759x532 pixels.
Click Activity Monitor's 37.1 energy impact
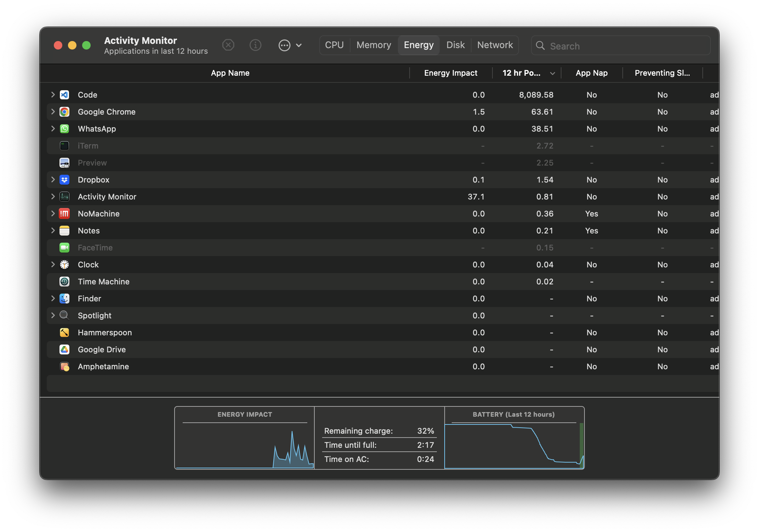pyautogui.click(x=476, y=197)
